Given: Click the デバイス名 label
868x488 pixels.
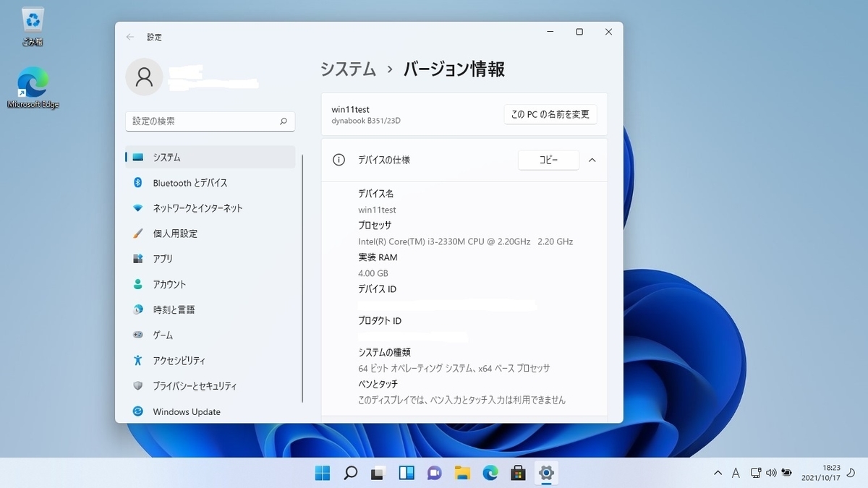Looking at the screenshot, I should tap(376, 194).
